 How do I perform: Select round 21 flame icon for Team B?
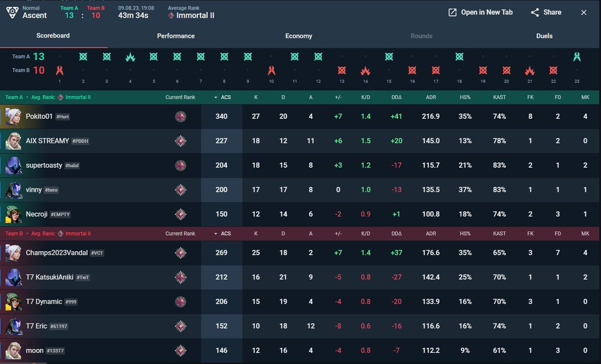[x=530, y=70]
